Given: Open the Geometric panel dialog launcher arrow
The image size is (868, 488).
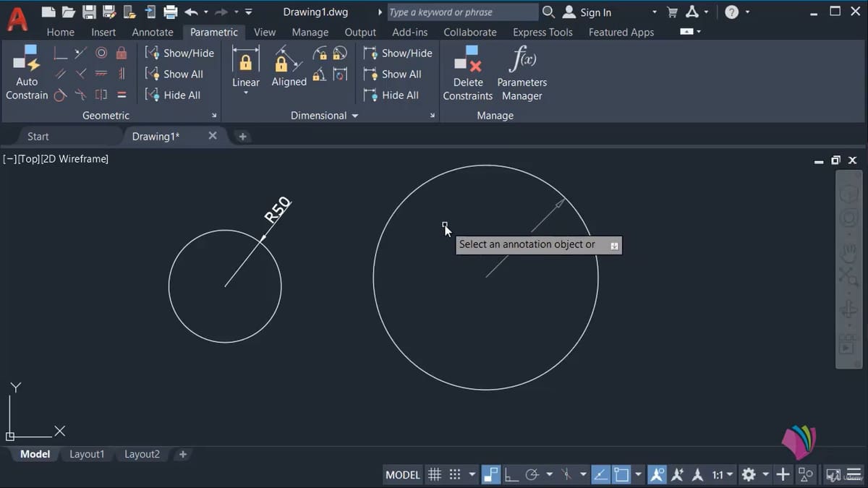Looking at the screenshot, I should (214, 116).
